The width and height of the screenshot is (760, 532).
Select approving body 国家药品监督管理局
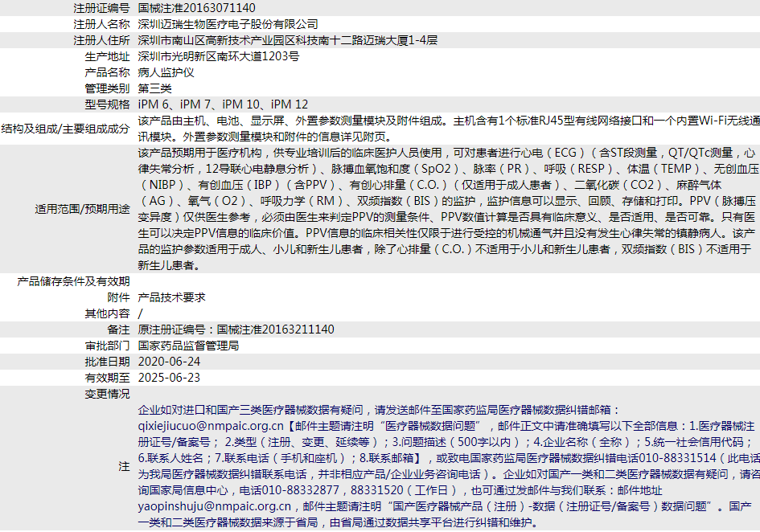188,346
